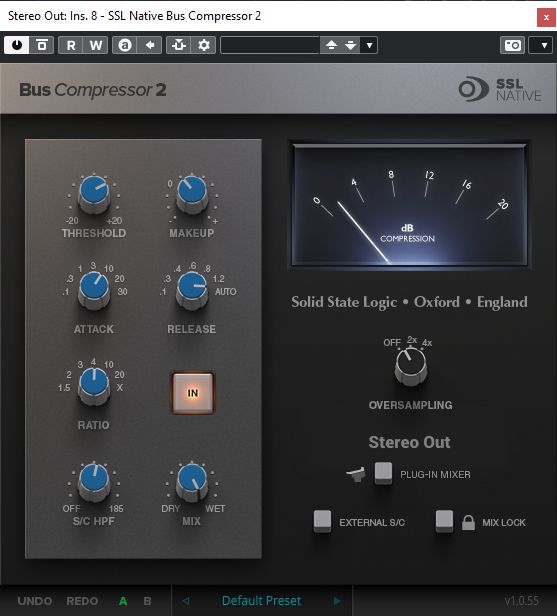Open the preset browser dropdown arrow

369,45
